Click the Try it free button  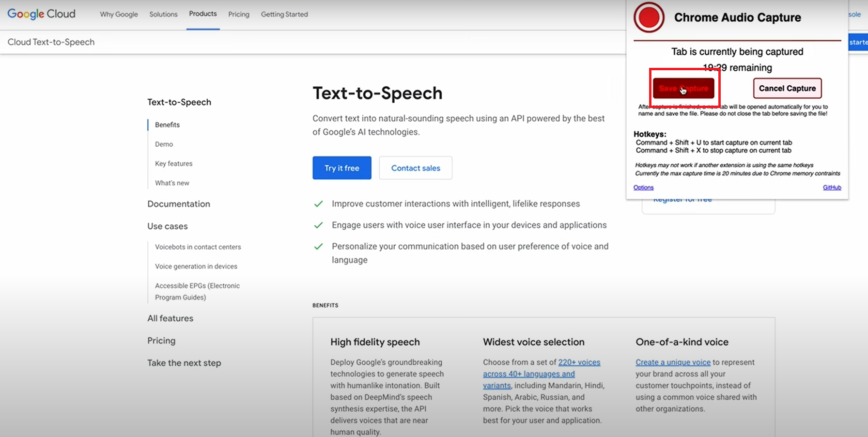(x=342, y=168)
